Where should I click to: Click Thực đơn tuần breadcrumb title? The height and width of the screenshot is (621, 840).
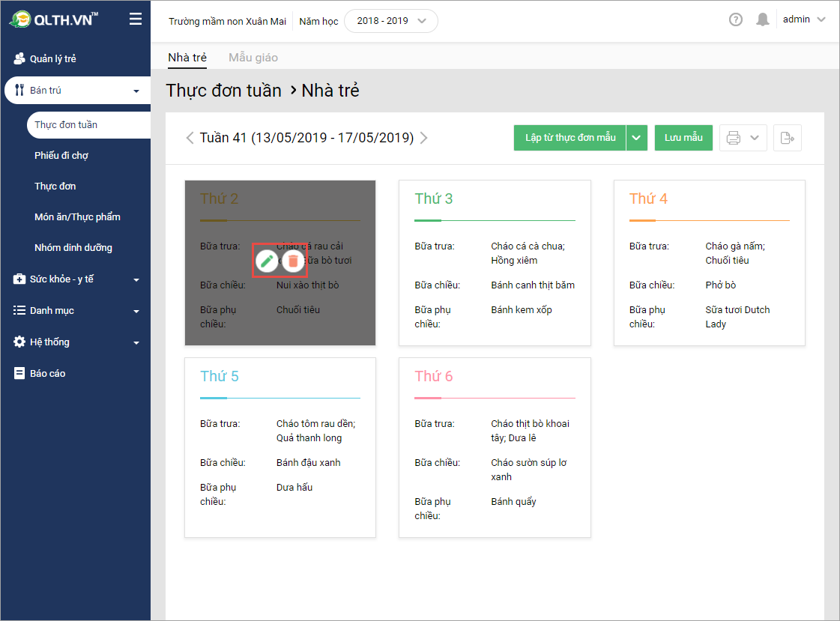223,91
